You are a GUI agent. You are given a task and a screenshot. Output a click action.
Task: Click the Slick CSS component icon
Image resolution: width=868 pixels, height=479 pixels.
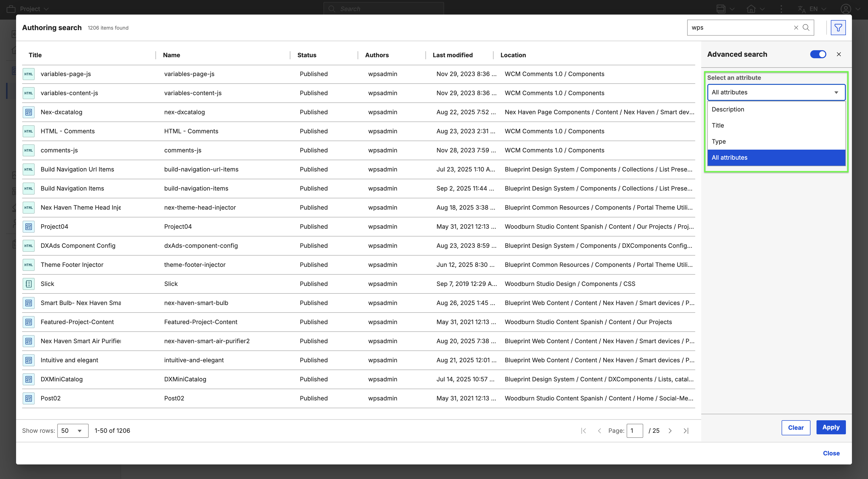tap(29, 284)
